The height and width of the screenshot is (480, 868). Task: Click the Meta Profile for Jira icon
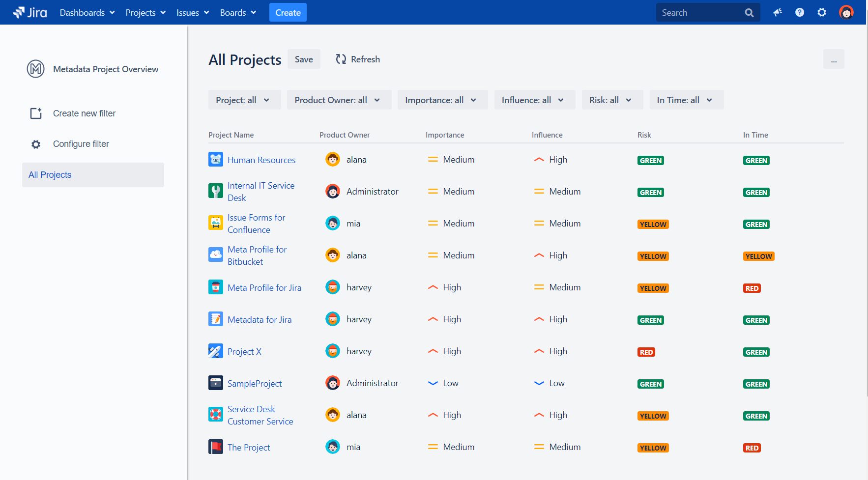coord(216,287)
